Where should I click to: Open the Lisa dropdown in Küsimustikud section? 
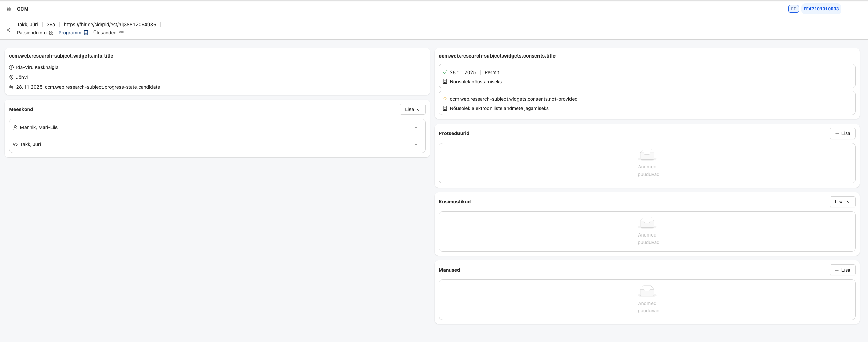pos(842,201)
